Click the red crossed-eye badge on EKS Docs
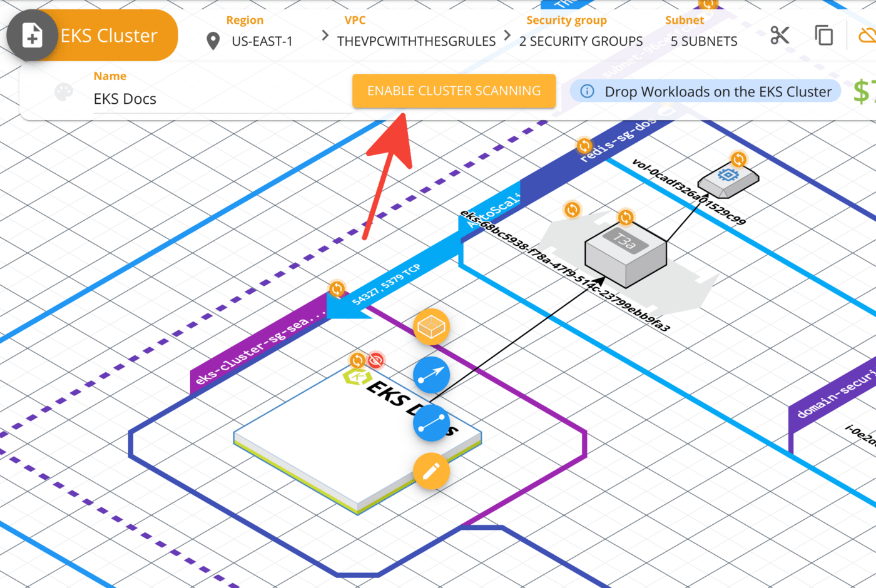The width and height of the screenshot is (876, 588). point(375,360)
